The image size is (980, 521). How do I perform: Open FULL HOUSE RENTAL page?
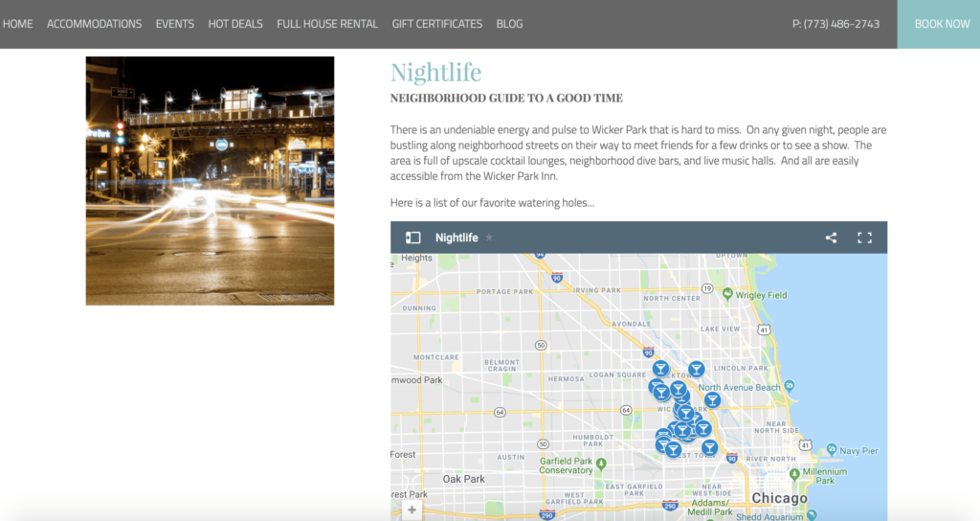[327, 24]
